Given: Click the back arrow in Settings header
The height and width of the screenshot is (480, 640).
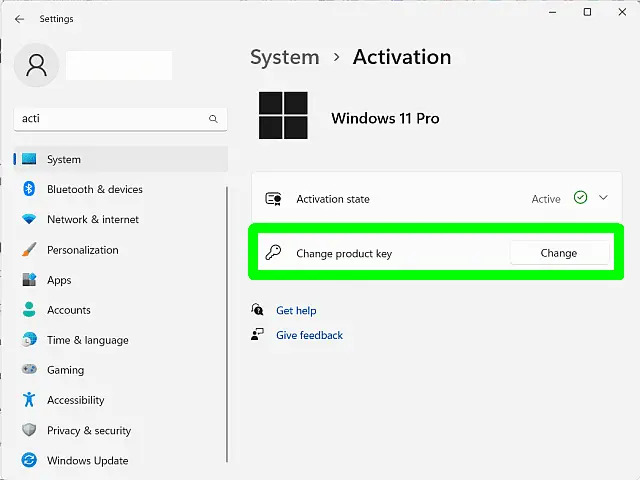Looking at the screenshot, I should (x=19, y=19).
